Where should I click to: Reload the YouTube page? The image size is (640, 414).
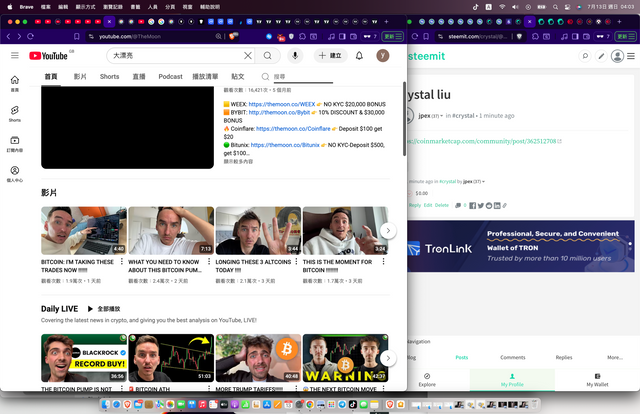point(30,36)
